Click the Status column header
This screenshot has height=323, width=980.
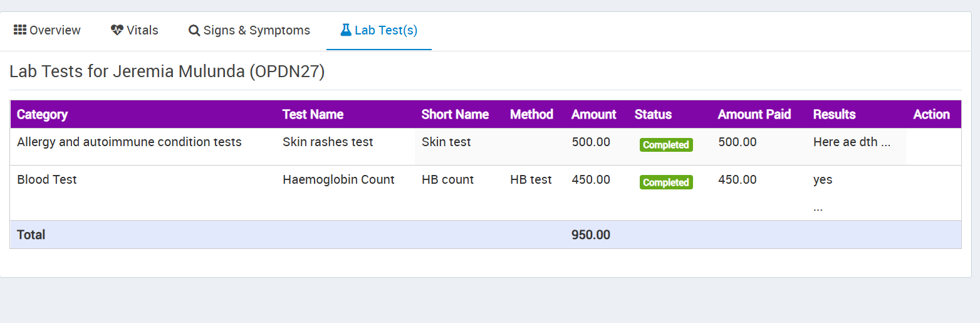[653, 114]
